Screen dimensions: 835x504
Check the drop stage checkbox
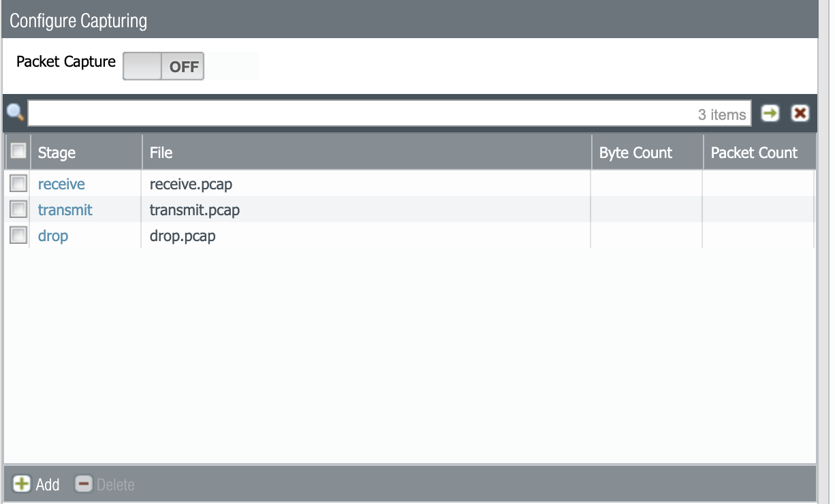tap(18, 235)
